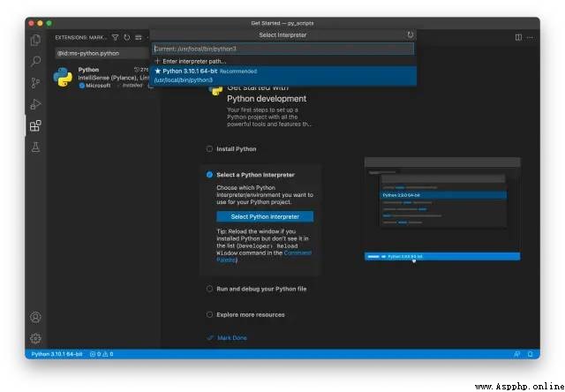Click the plus icon for interpreter path
Viewport: 565px width, 392px height.
coord(157,61)
